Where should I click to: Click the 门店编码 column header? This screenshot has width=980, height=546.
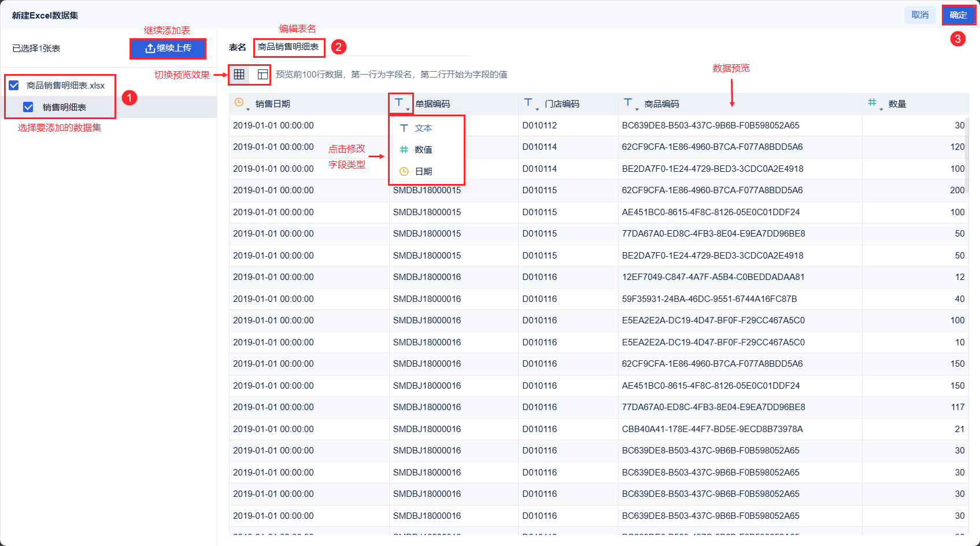pyautogui.click(x=568, y=104)
